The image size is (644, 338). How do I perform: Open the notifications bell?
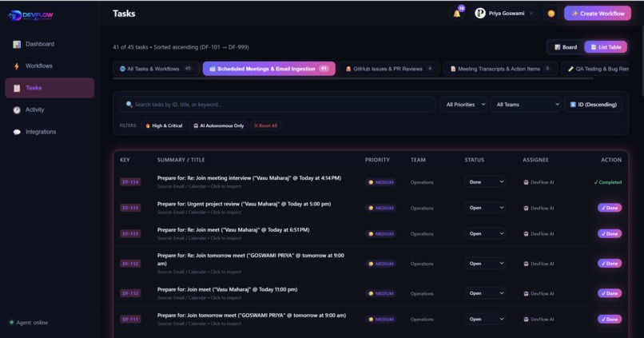coord(457,14)
